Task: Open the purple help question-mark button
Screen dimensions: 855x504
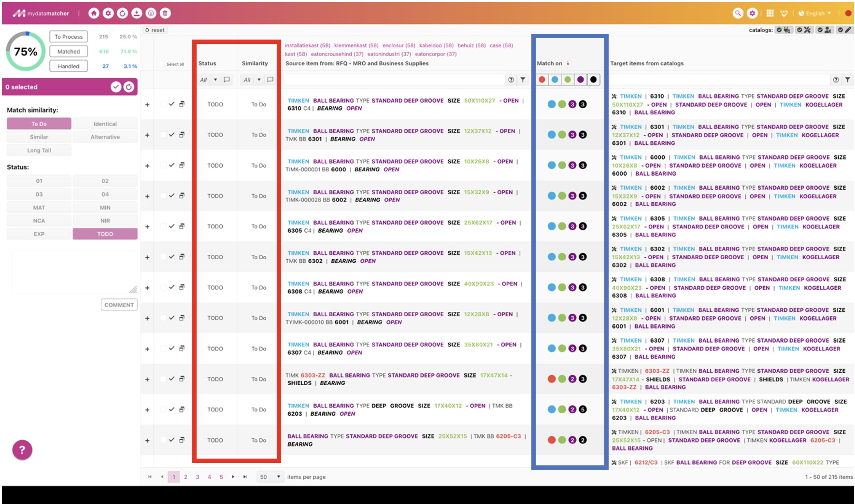Action: (x=22, y=450)
